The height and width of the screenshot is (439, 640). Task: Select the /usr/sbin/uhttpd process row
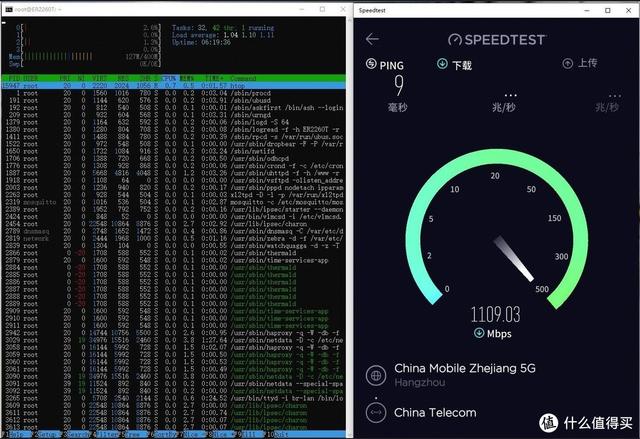pyautogui.click(x=173, y=173)
